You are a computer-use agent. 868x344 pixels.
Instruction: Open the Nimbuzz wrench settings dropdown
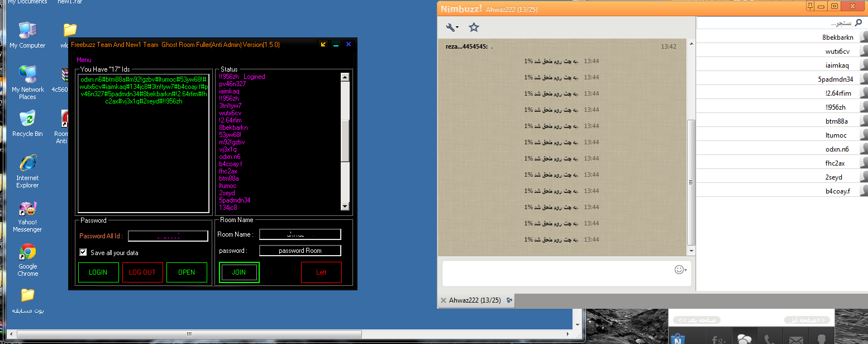pos(452,27)
